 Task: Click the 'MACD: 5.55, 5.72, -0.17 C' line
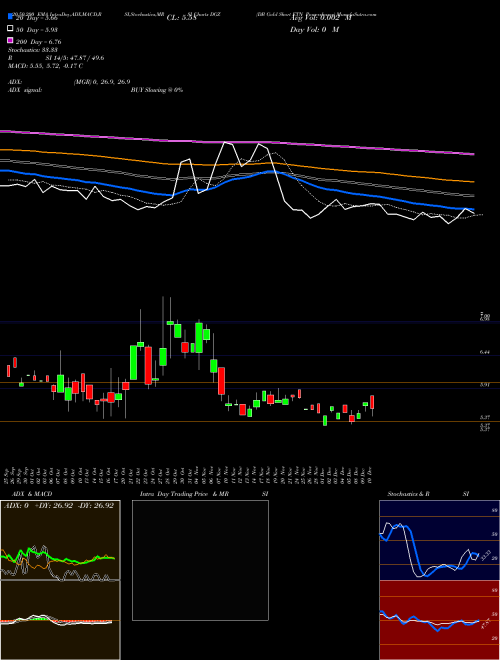coord(45,66)
